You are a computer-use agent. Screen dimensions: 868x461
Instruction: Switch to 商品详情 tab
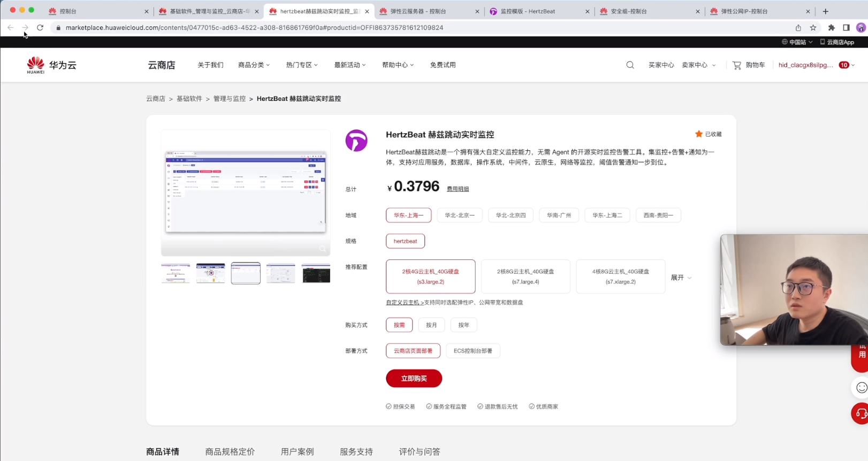[163, 452]
